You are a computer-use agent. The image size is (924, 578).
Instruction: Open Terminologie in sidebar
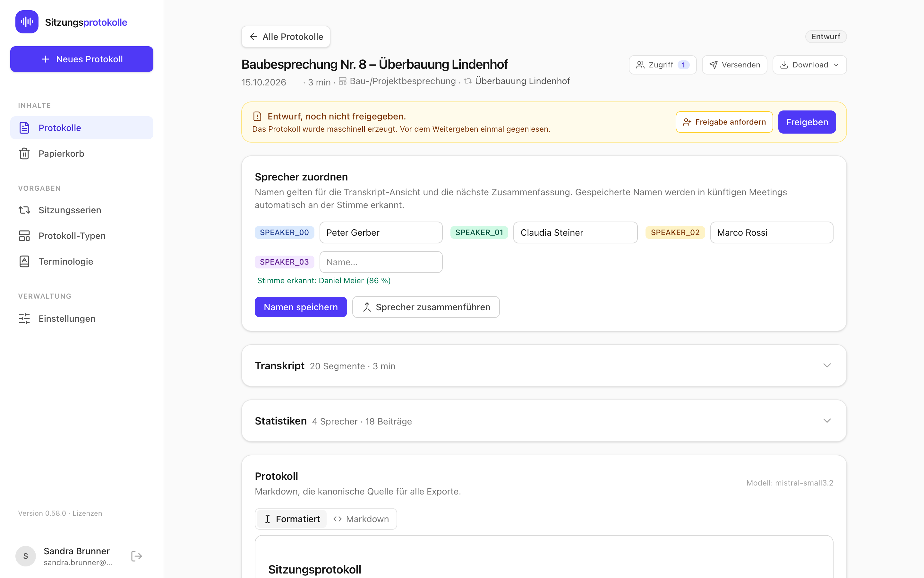click(x=82, y=261)
